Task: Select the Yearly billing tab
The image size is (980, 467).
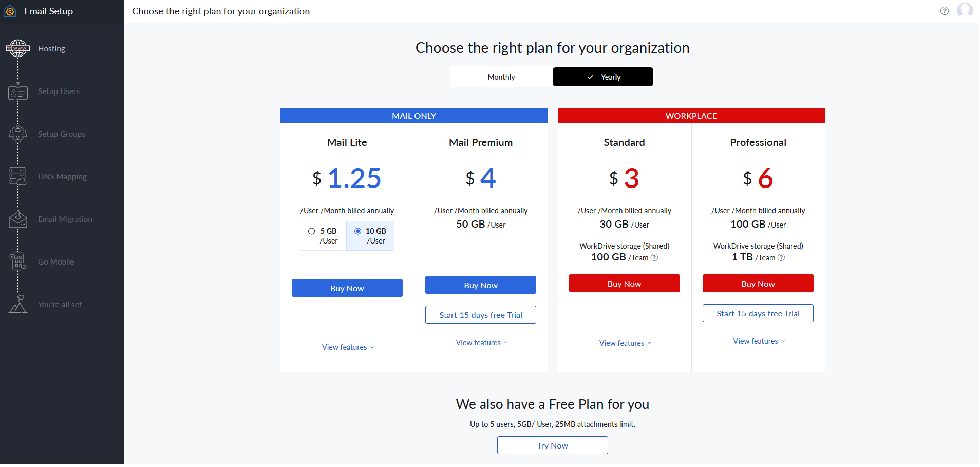Action: (603, 77)
